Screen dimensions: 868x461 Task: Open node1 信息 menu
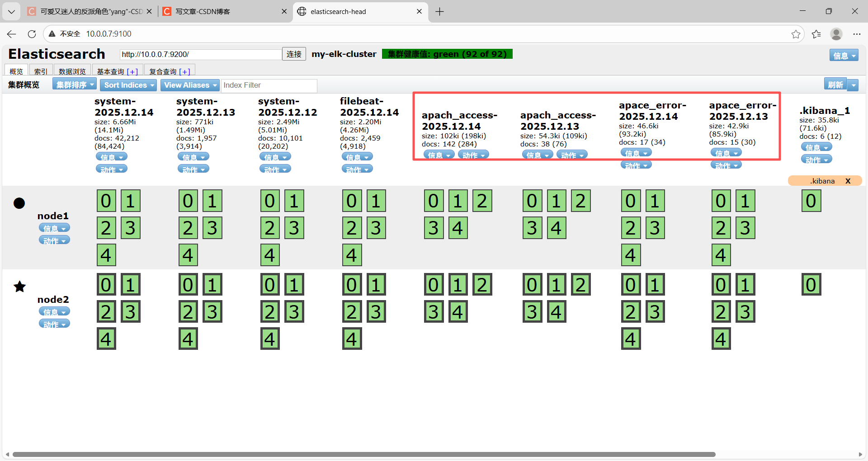[x=54, y=228]
